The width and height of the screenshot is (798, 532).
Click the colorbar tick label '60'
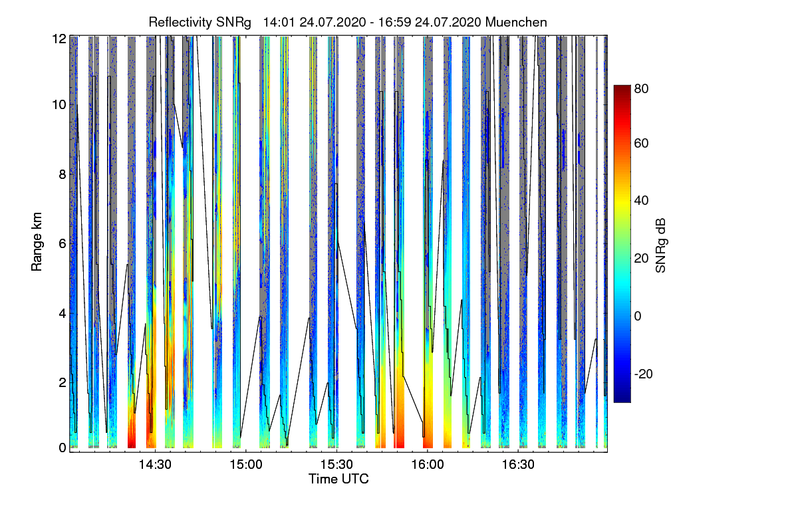click(x=641, y=143)
